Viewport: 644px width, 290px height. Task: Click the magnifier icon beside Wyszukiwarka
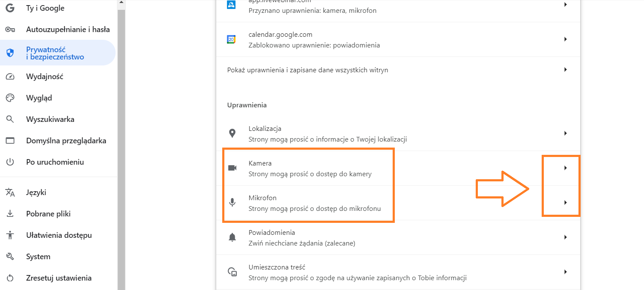click(x=10, y=119)
